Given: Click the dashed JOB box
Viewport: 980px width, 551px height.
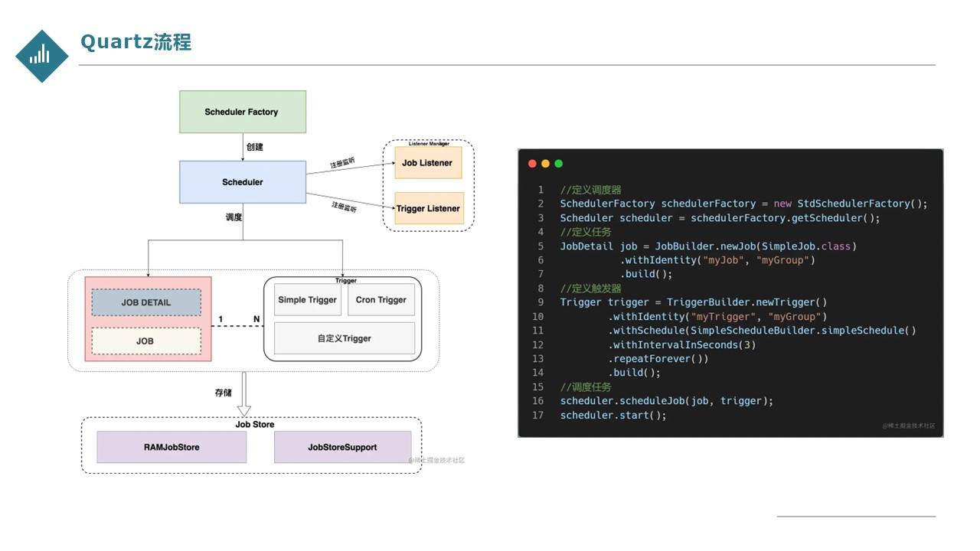Looking at the screenshot, I should (146, 341).
